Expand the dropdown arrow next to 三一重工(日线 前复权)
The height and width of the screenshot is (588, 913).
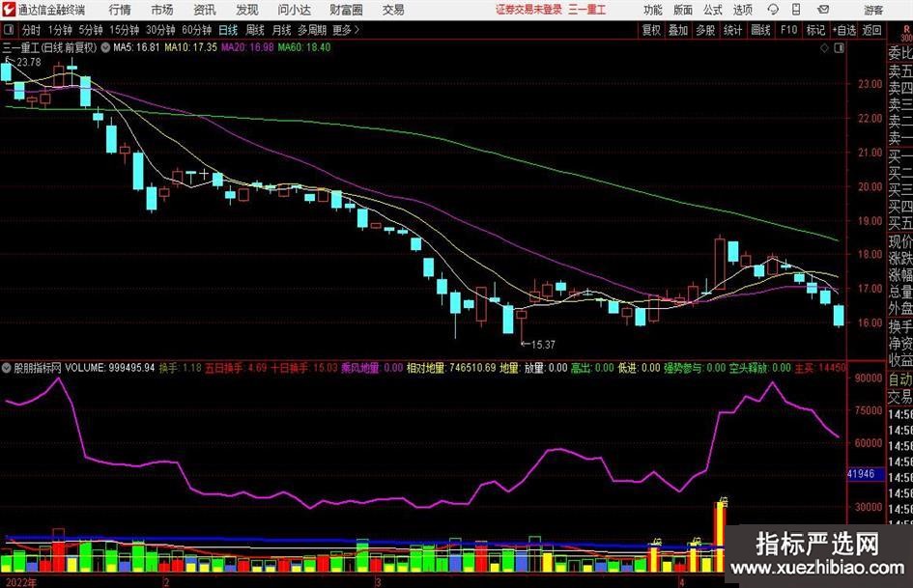[x=105, y=47]
